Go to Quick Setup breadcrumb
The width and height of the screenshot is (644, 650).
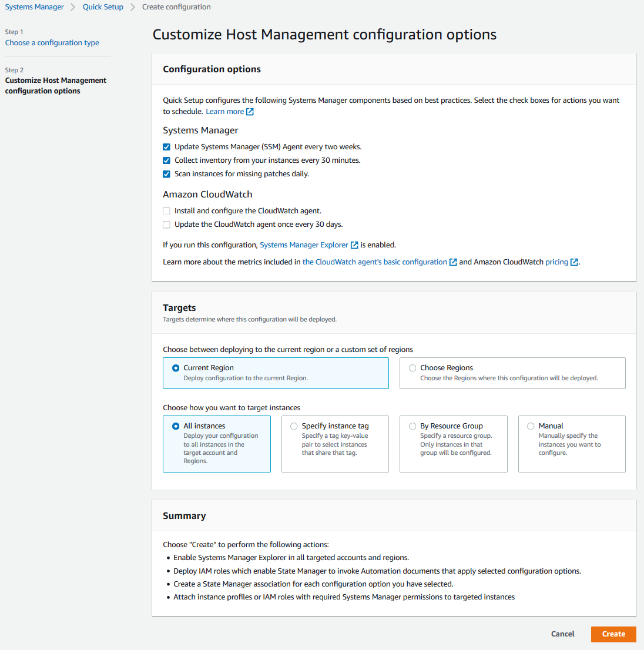(x=103, y=7)
